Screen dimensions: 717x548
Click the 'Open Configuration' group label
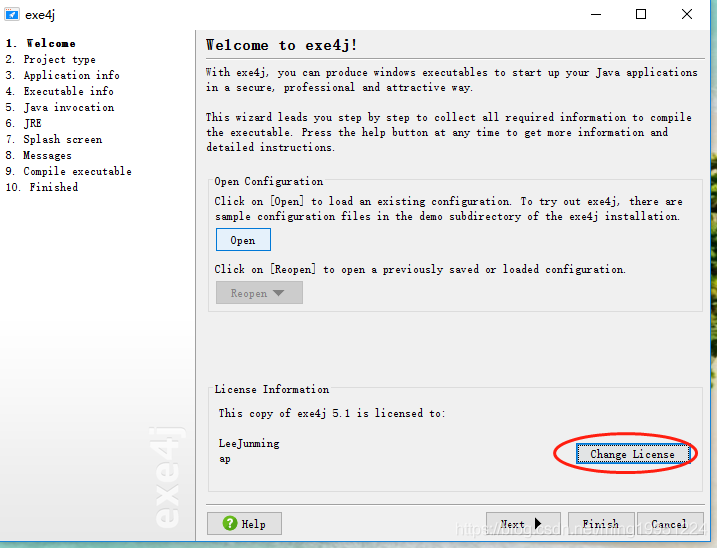[x=269, y=182]
